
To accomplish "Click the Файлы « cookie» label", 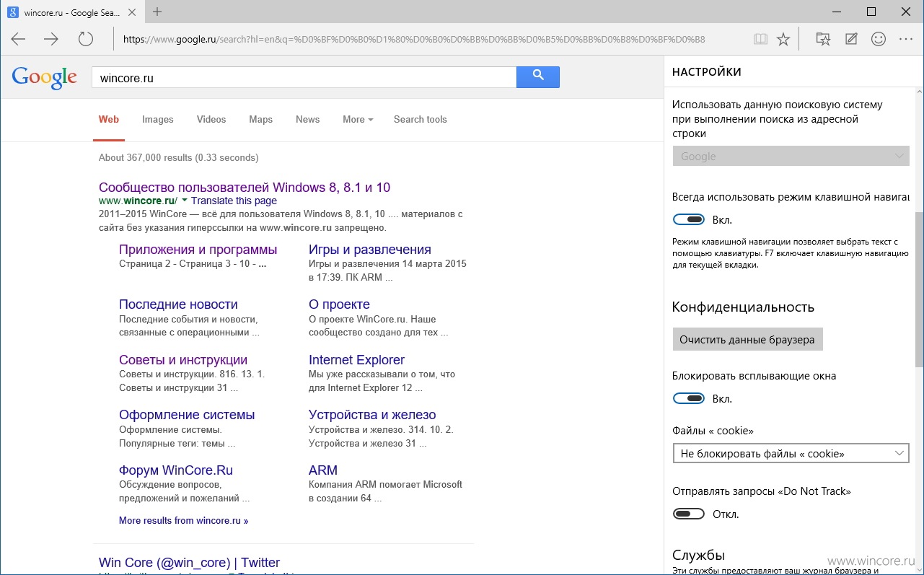I will click(x=713, y=431).
